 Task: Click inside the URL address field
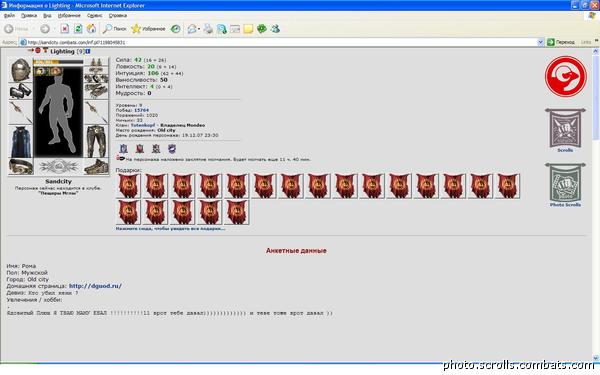281,42
